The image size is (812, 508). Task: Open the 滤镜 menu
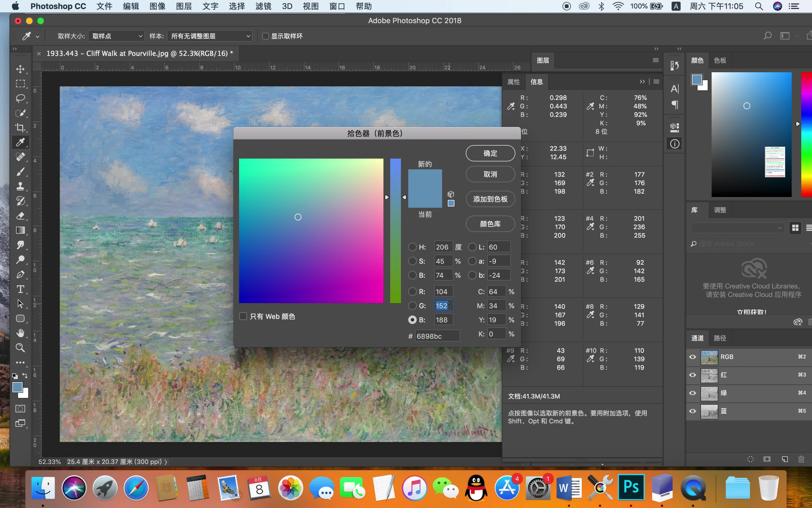point(263,6)
